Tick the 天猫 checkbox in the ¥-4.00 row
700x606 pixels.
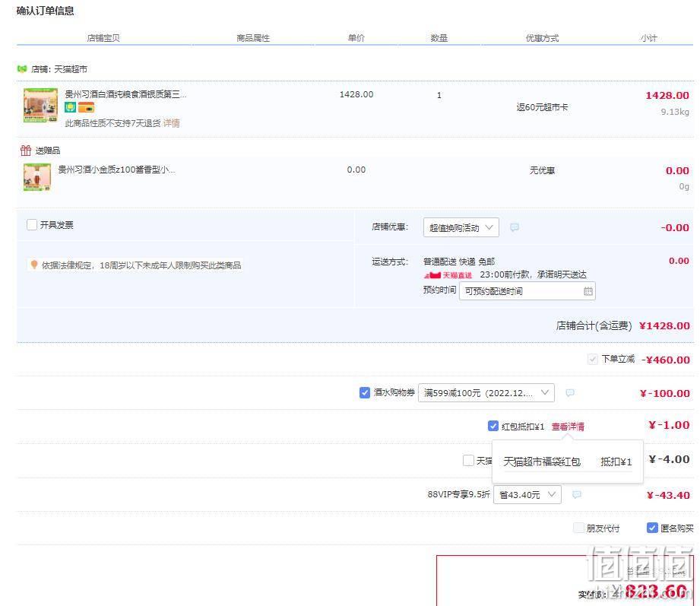coord(468,460)
